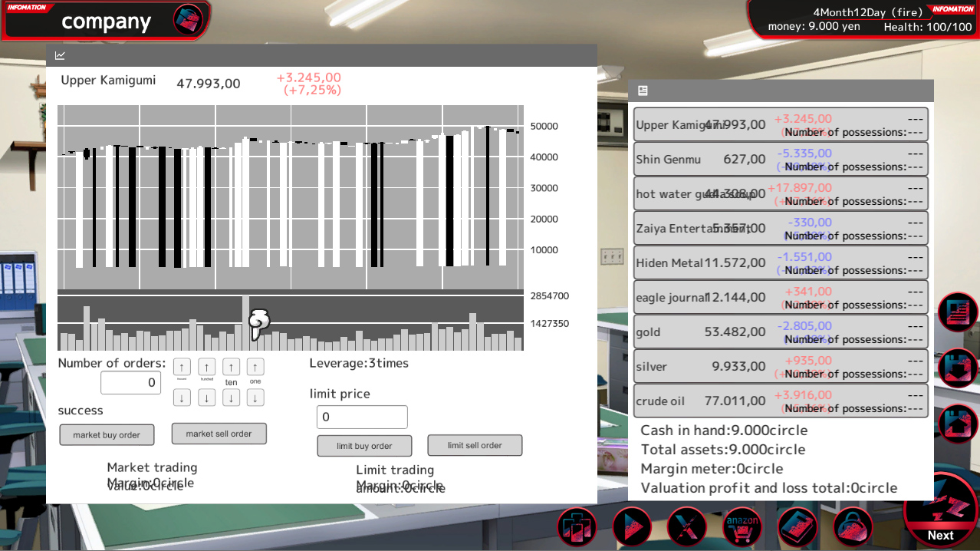Open the handbag icon in the bottom bar

pyautogui.click(x=853, y=527)
